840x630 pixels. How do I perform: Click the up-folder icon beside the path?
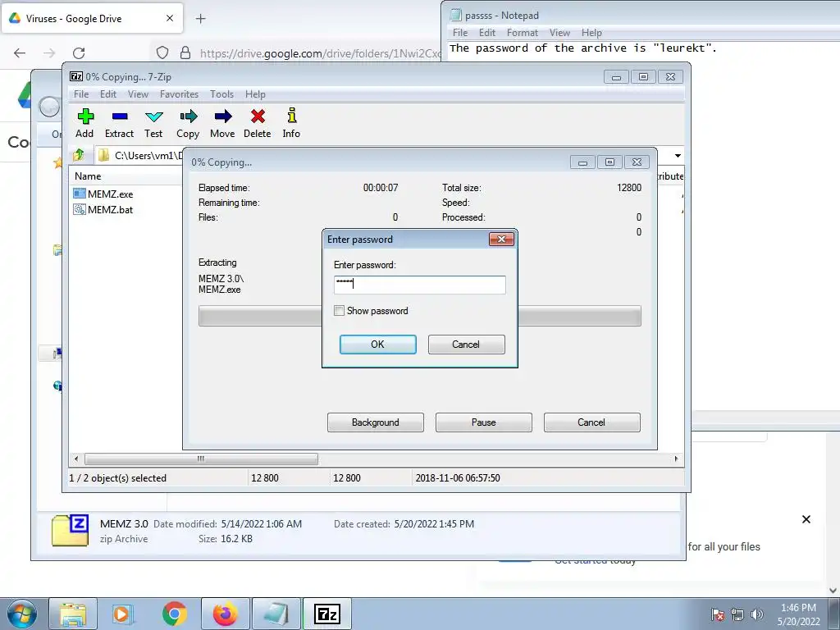(x=79, y=155)
